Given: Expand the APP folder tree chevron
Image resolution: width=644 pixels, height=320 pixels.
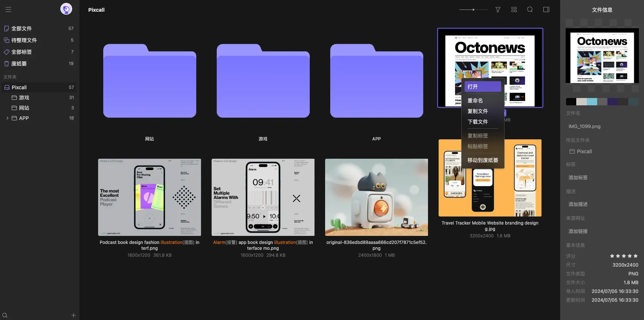Looking at the screenshot, I should [7, 118].
